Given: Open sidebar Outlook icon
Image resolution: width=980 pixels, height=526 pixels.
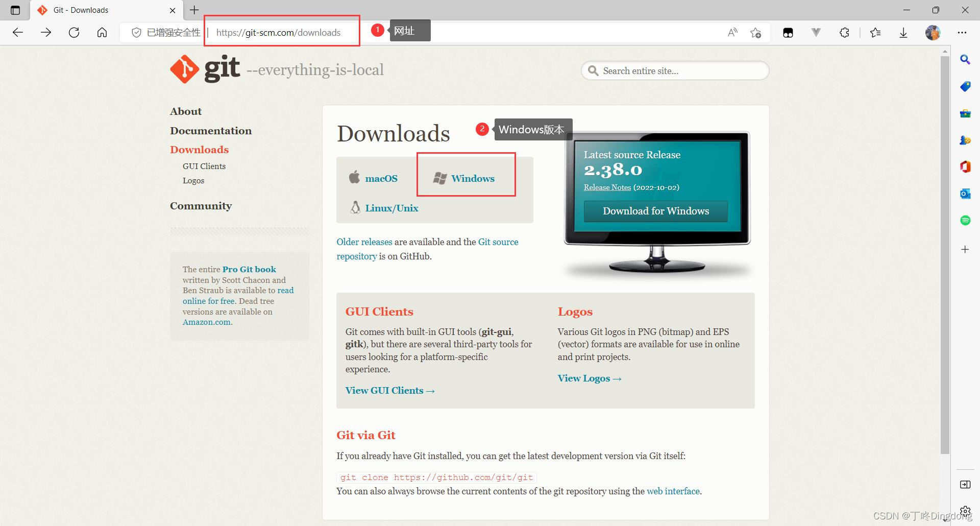Looking at the screenshot, I should pyautogui.click(x=965, y=194).
